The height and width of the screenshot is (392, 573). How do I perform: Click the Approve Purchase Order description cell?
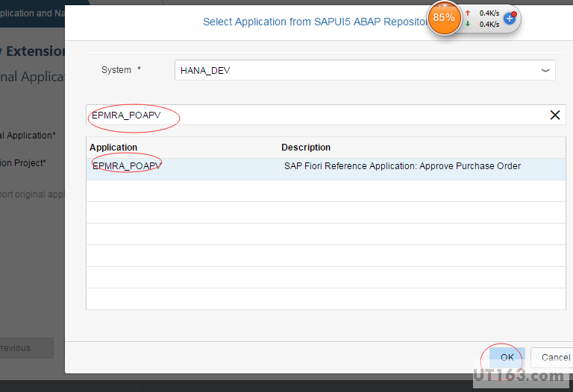coord(402,166)
